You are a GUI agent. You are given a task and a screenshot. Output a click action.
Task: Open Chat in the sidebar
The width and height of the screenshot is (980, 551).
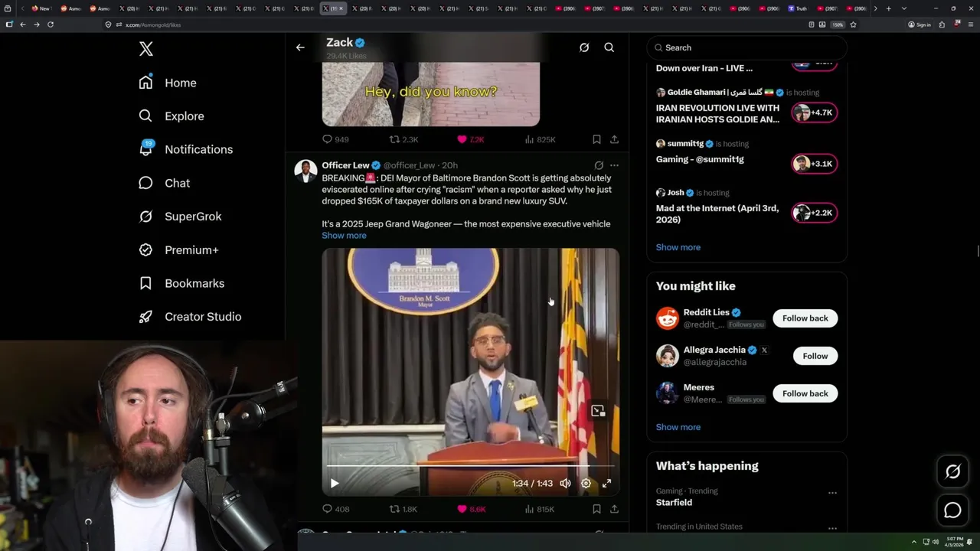click(x=164, y=183)
